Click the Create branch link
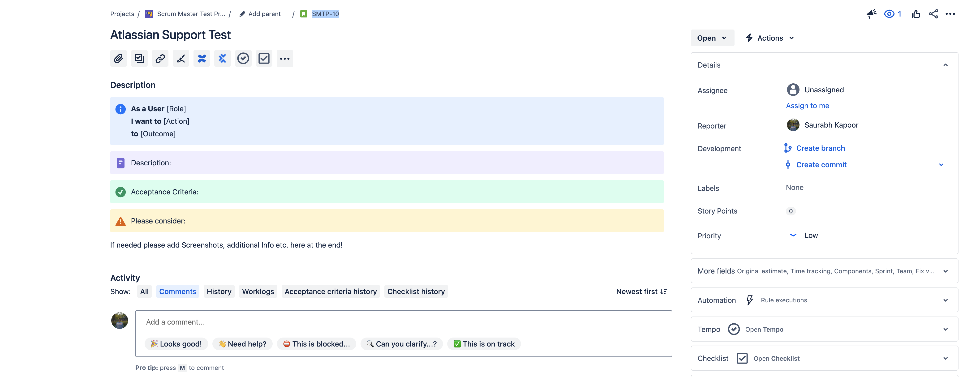The width and height of the screenshot is (980, 377). click(x=820, y=148)
